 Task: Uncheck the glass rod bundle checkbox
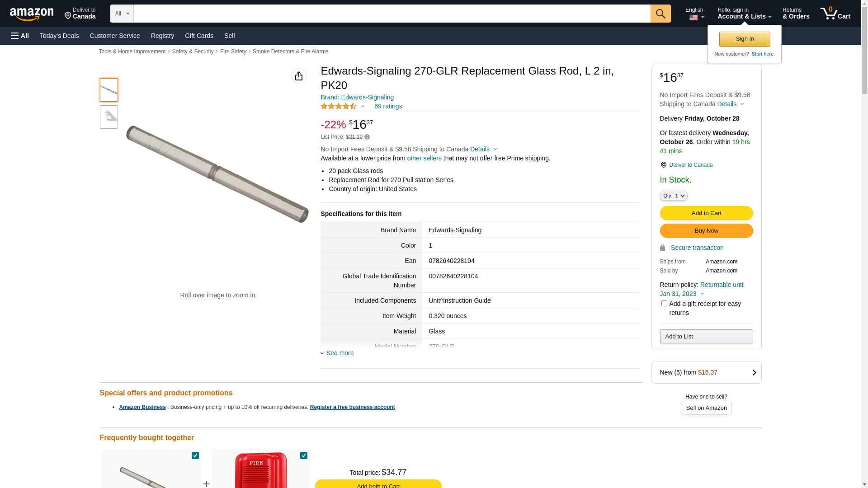pyautogui.click(x=195, y=455)
